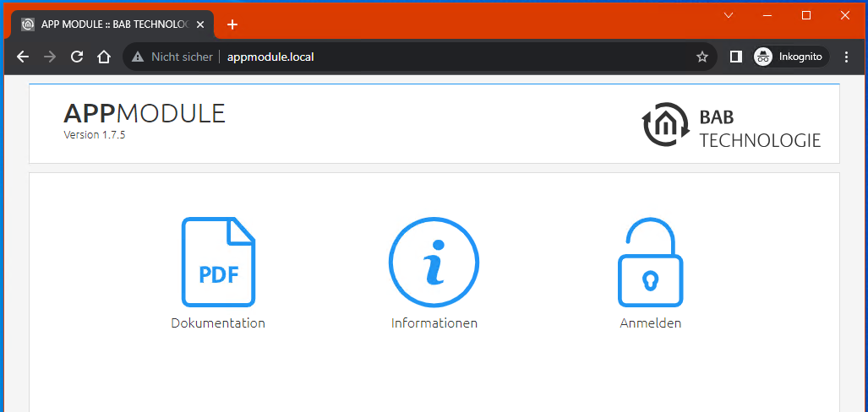868x412 pixels.
Task: Open a new browser tab
Action: [x=232, y=24]
